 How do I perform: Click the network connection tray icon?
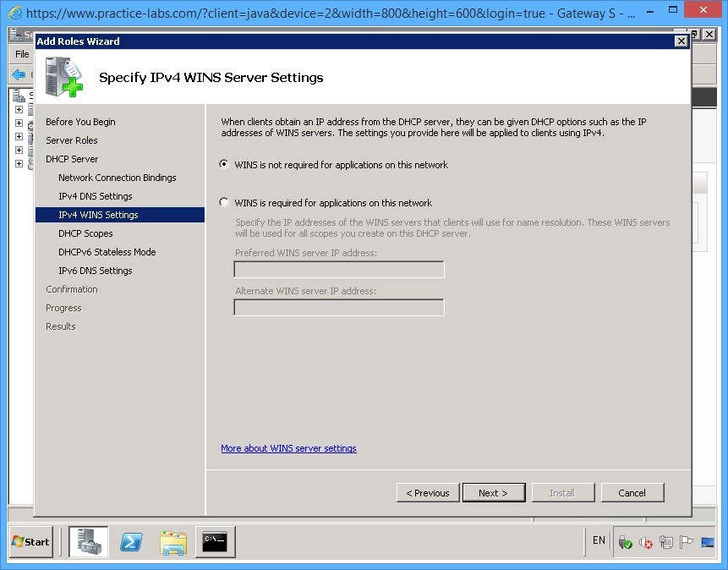pyautogui.click(x=666, y=542)
